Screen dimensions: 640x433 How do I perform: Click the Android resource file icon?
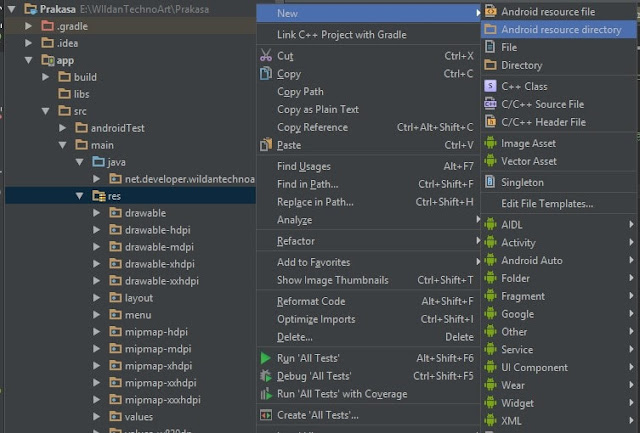490,11
